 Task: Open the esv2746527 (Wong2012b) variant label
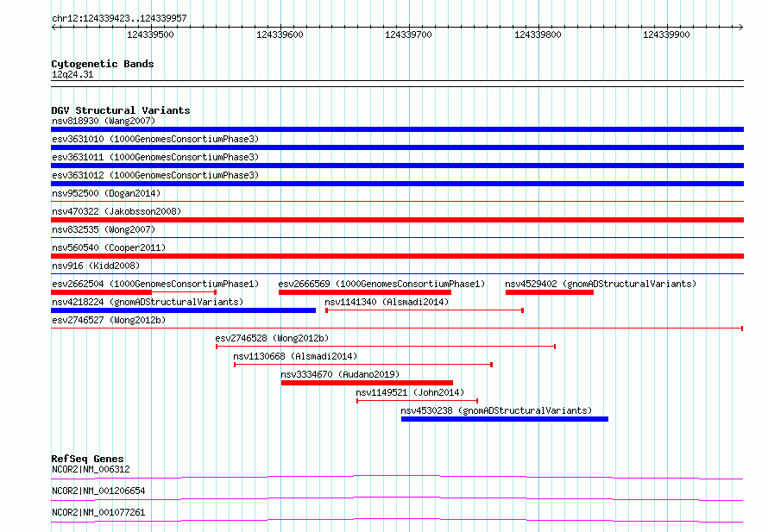tap(109, 320)
